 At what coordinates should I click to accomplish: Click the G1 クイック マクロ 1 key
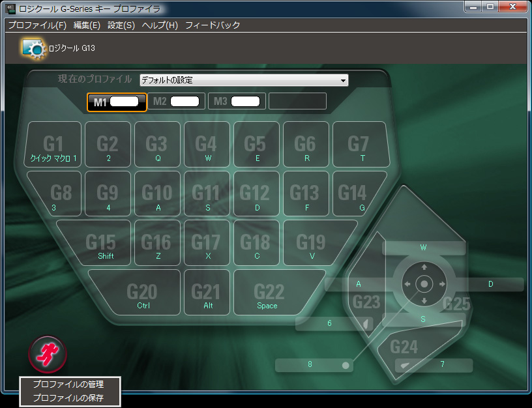[x=53, y=145]
